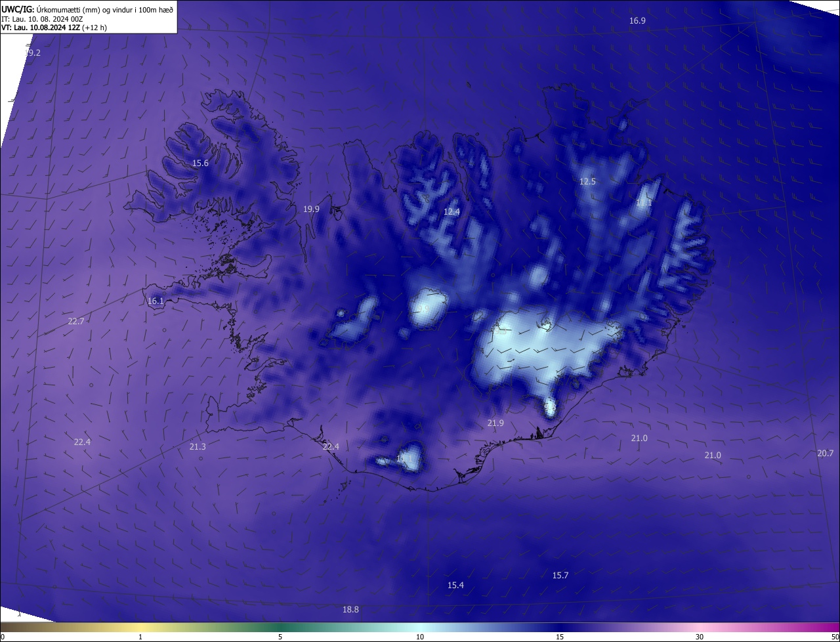Click the initial time "IT: Lau. 10. 08. 2024 00Z"

[x=41, y=19]
